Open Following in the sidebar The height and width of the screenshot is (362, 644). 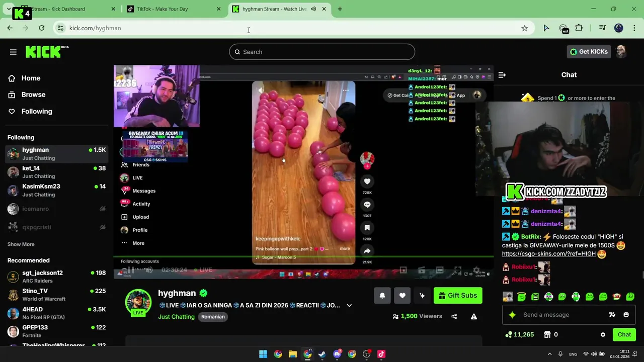pos(30,111)
